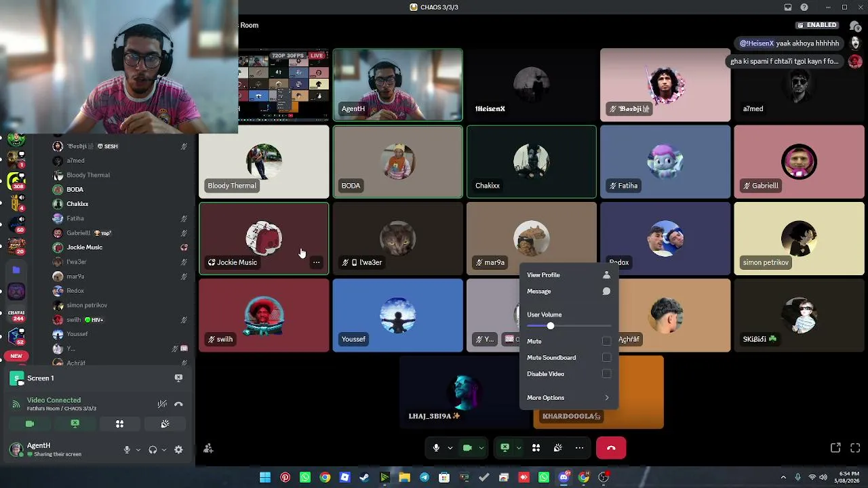The height and width of the screenshot is (488, 868).
Task: Open output settings arrow beside headphones
Action: coord(164,449)
